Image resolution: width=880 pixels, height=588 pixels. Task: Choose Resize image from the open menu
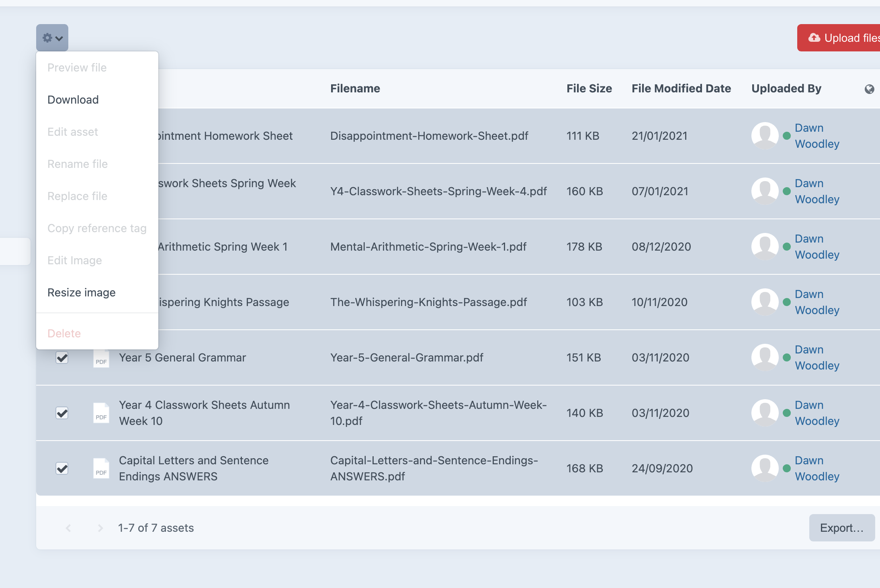[x=82, y=292]
